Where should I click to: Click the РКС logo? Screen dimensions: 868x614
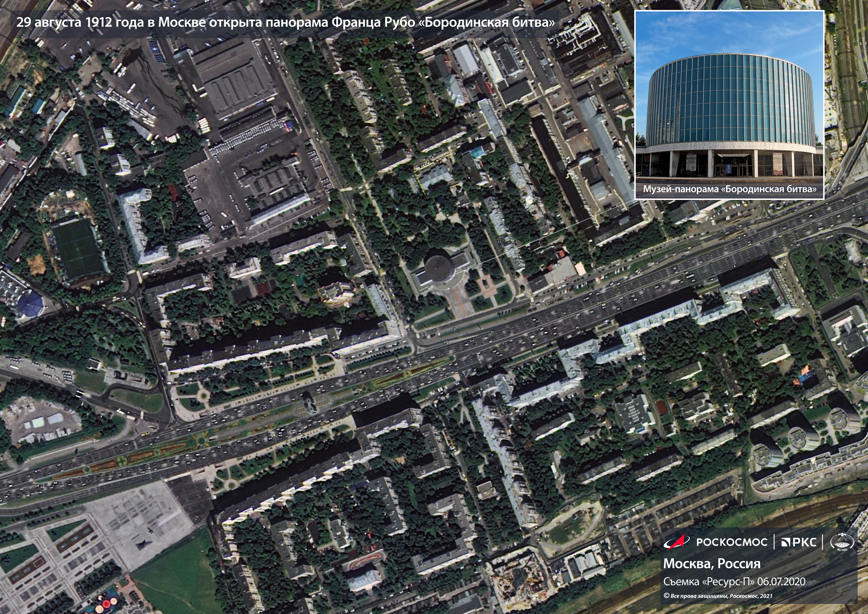pos(798,542)
